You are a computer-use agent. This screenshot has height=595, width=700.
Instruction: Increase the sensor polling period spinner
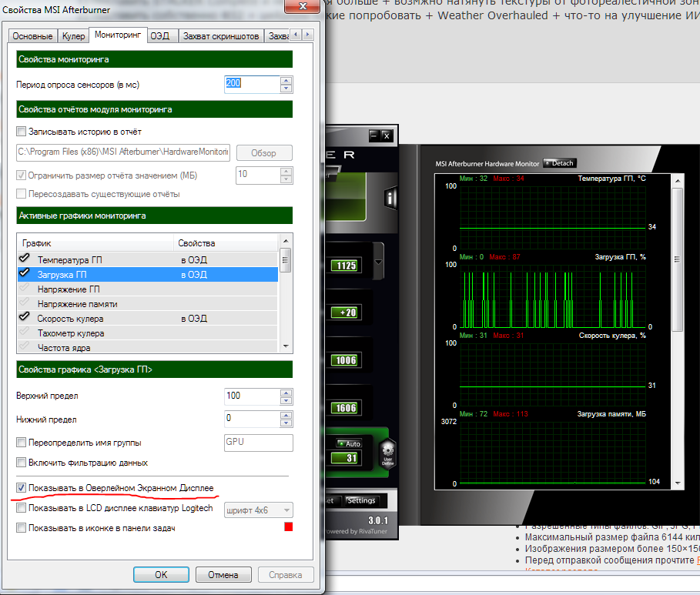pos(286,80)
